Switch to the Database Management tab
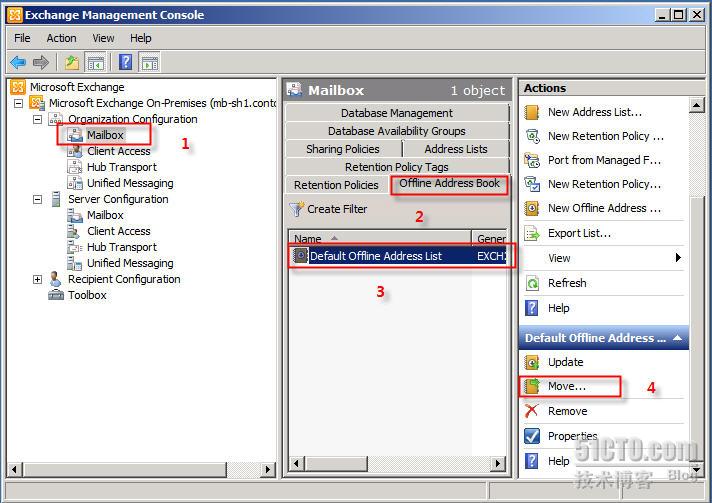This screenshot has width=712, height=503. coord(397,113)
